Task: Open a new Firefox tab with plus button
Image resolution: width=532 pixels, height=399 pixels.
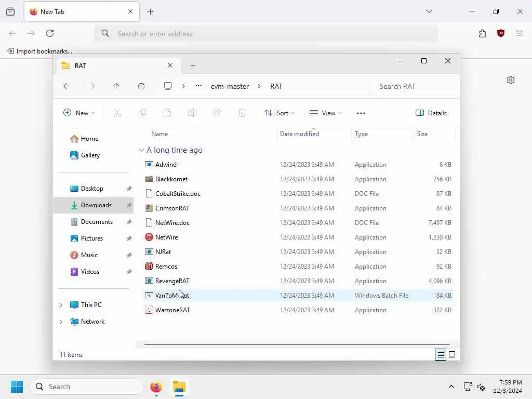Action: pos(151,12)
